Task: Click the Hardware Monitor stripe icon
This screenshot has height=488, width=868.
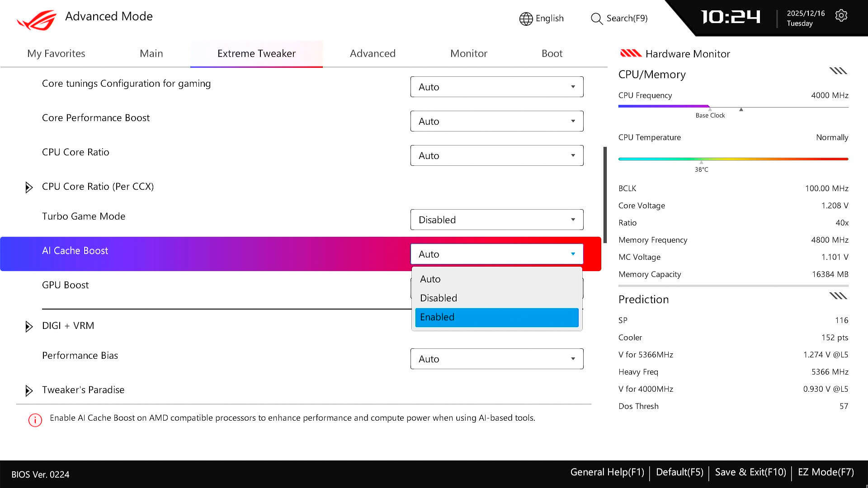Action: [631, 53]
